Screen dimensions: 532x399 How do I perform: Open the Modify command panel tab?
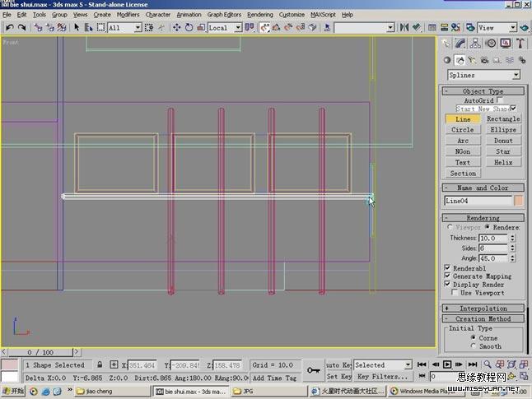[460, 44]
